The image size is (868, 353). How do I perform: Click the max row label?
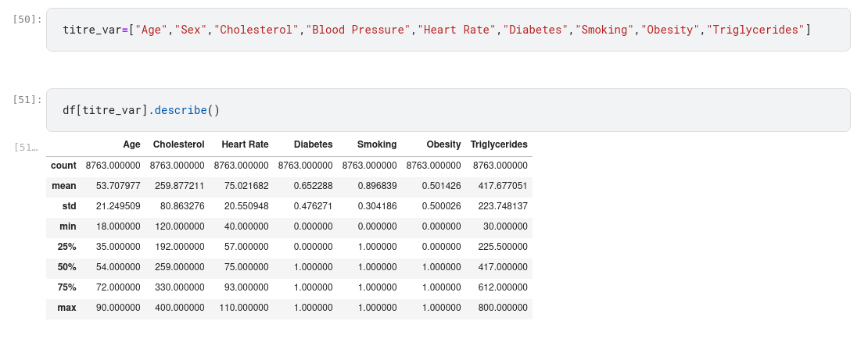coord(66,308)
